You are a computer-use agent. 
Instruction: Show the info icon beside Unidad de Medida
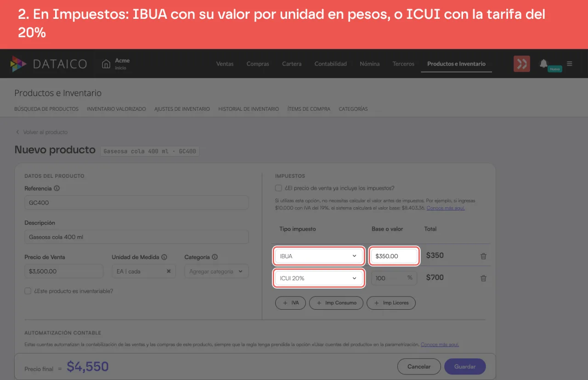pos(164,257)
